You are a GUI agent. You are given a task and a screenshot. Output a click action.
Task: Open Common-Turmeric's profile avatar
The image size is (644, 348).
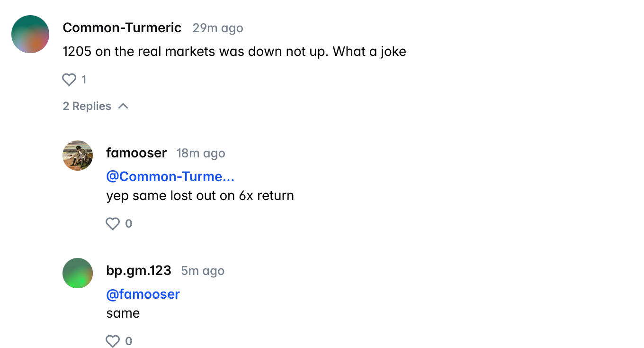[30, 34]
